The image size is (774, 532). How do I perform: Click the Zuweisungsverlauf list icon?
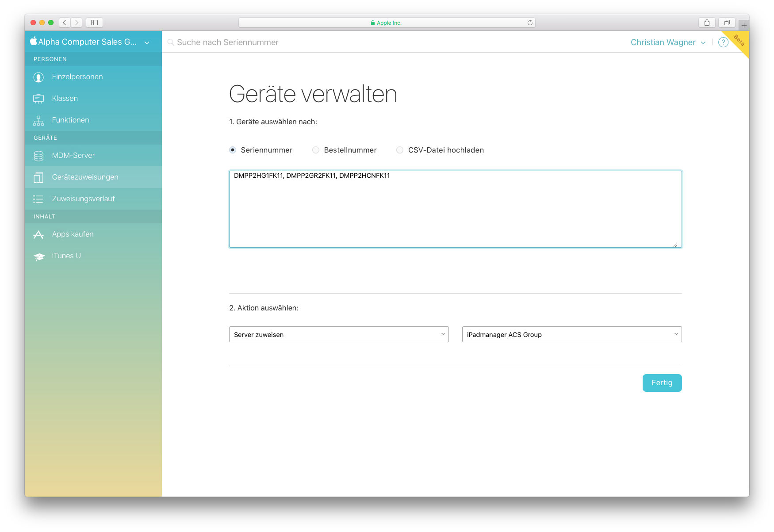point(38,199)
